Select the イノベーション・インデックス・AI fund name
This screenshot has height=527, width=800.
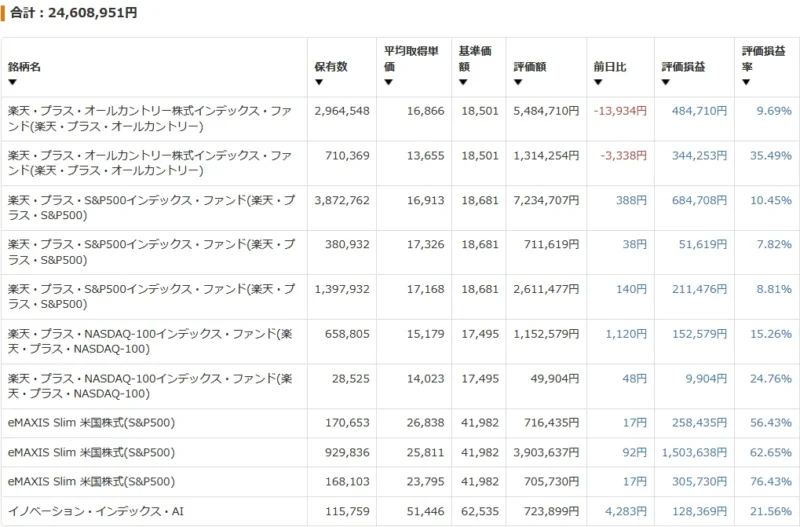click(x=95, y=511)
